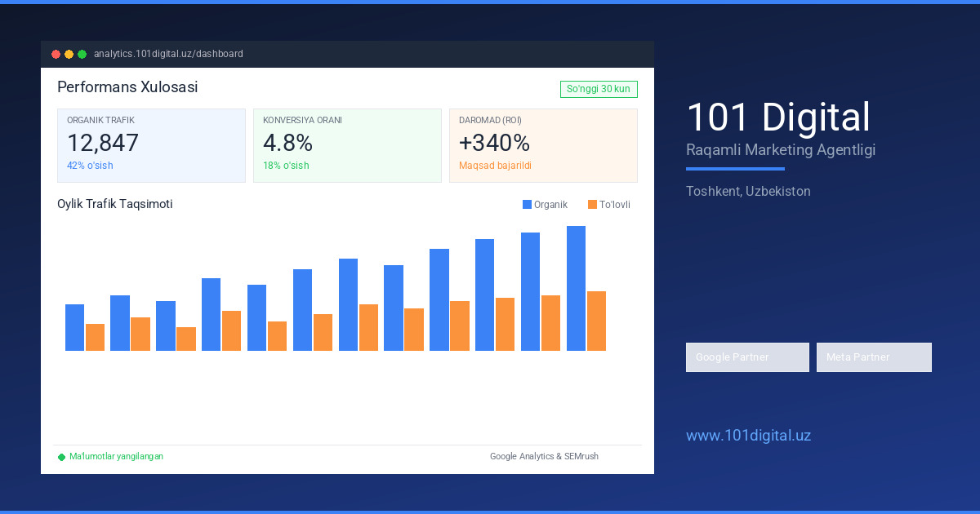Click the blue Organik legend swatch

527,205
